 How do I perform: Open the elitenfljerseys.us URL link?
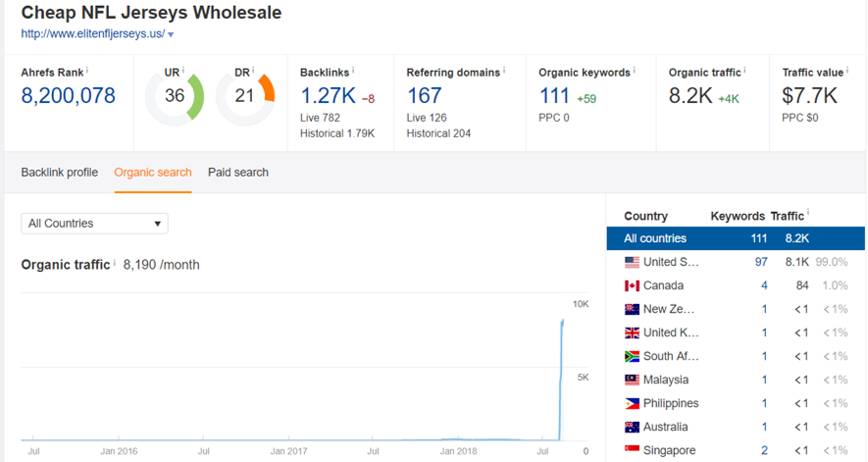pos(92,33)
